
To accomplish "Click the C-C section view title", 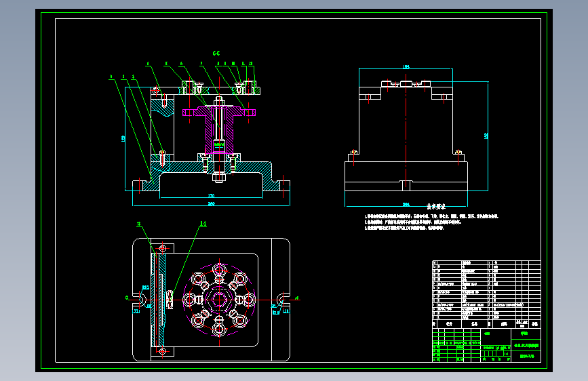I will coord(216,54).
